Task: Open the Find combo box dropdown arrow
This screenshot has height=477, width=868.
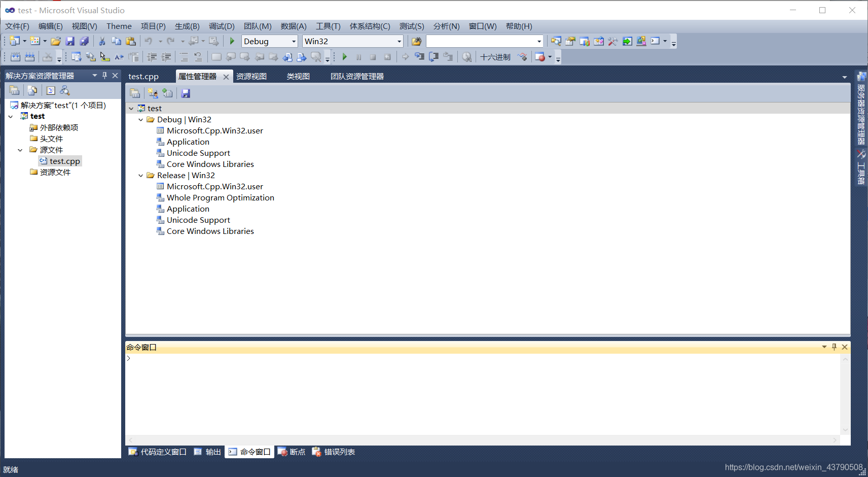Action: coord(539,41)
